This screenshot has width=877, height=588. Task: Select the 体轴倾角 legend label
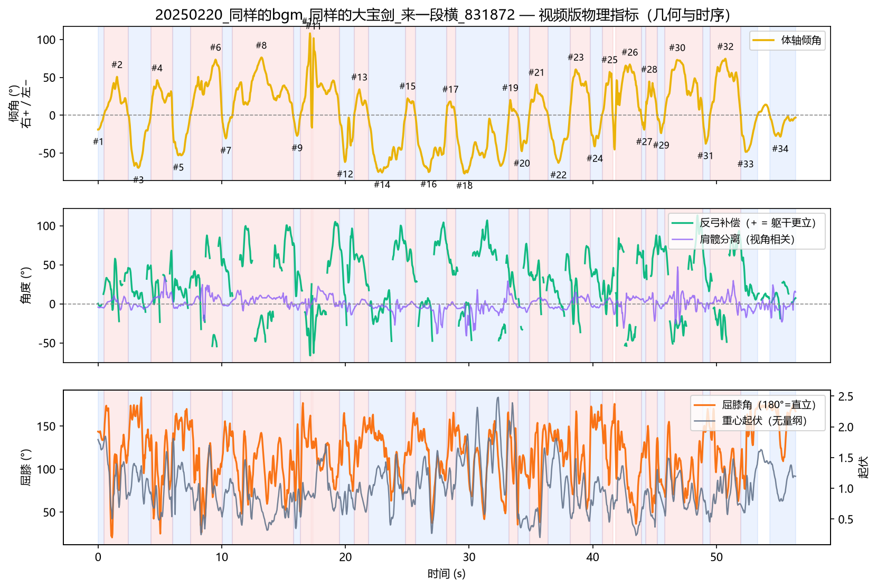click(x=801, y=41)
